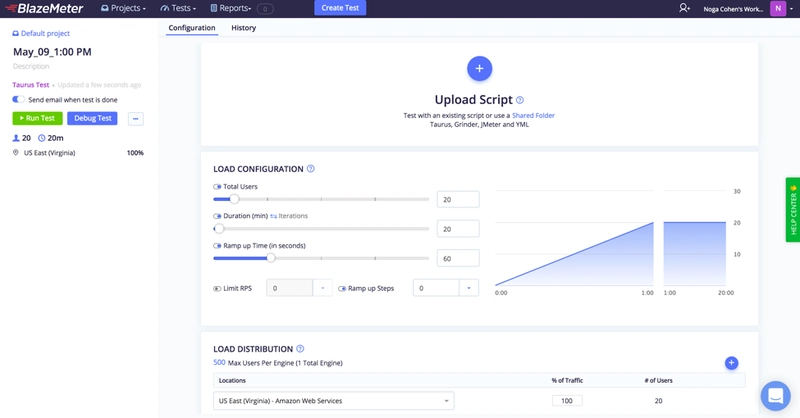800x418 pixels.
Task: Switch to the History tab
Action: point(243,28)
